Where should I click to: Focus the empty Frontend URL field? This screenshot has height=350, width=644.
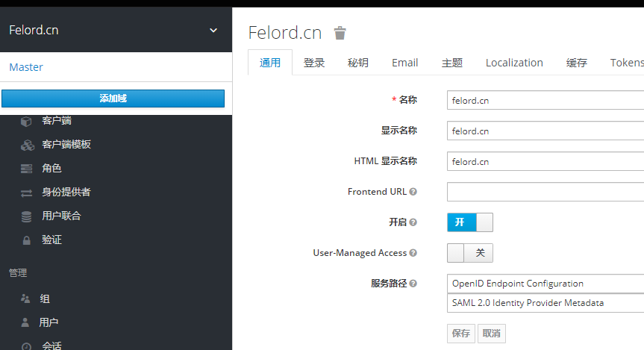(x=545, y=192)
